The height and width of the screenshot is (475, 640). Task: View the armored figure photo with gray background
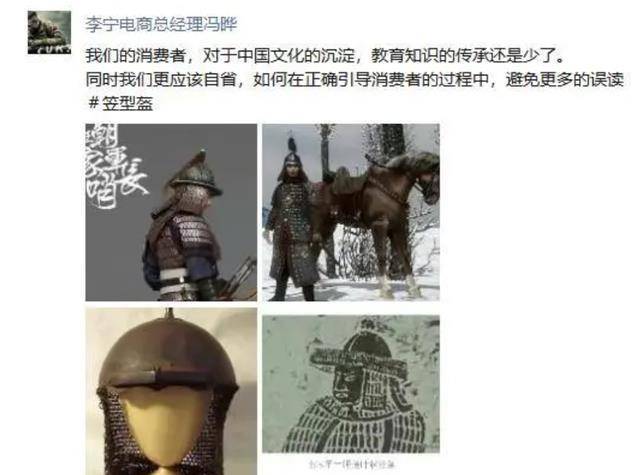[171, 212]
